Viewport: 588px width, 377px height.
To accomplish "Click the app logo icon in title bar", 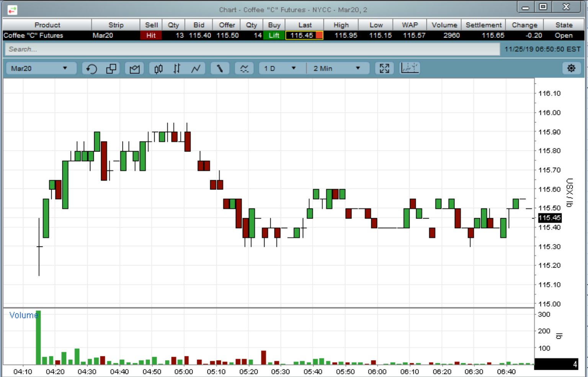I will [12, 10].
